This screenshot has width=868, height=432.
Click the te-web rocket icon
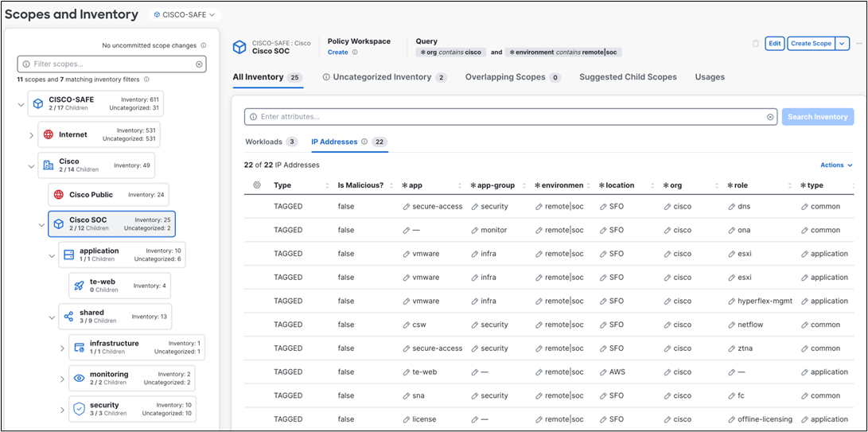click(x=79, y=286)
